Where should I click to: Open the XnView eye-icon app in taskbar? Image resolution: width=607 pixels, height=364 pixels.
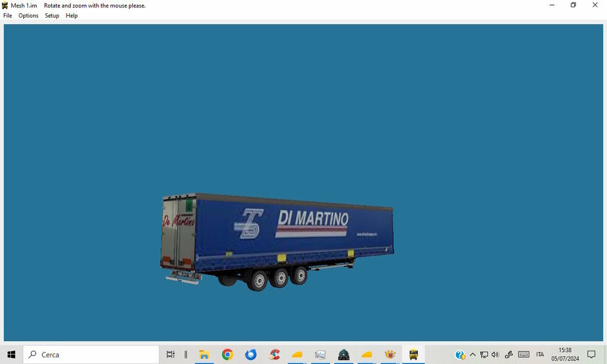[x=390, y=354]
